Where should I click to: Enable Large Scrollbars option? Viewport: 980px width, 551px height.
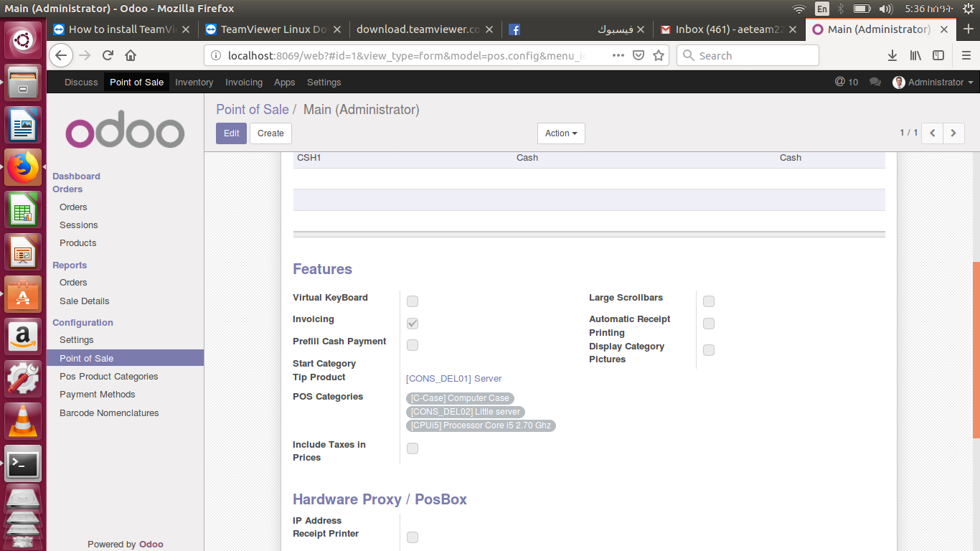[x=708, y=301]
